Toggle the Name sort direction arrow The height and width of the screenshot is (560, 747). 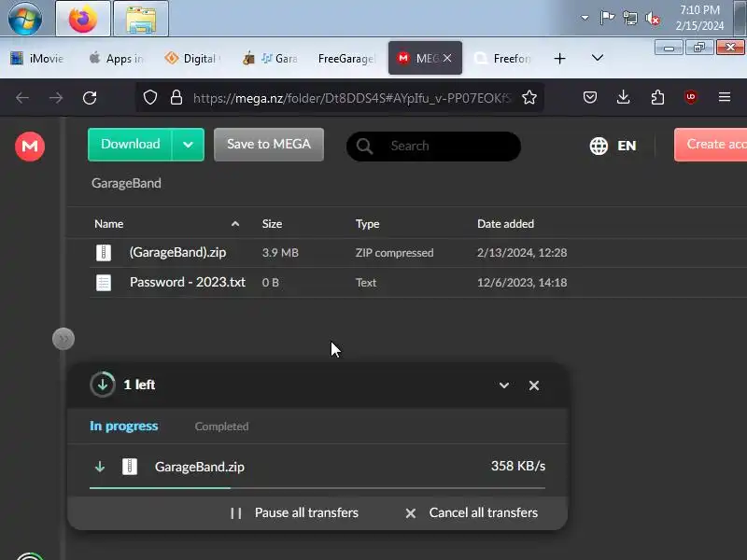tap(235, 224)
